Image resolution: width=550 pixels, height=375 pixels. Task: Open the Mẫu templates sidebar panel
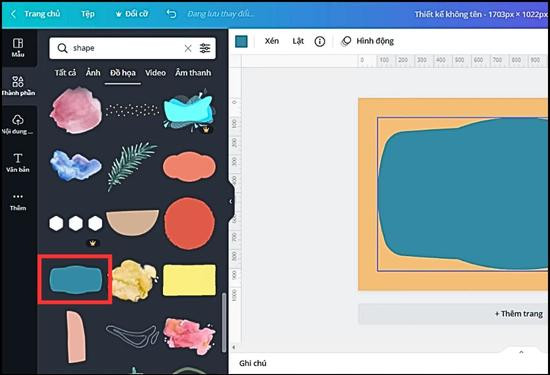click(18, 48)
